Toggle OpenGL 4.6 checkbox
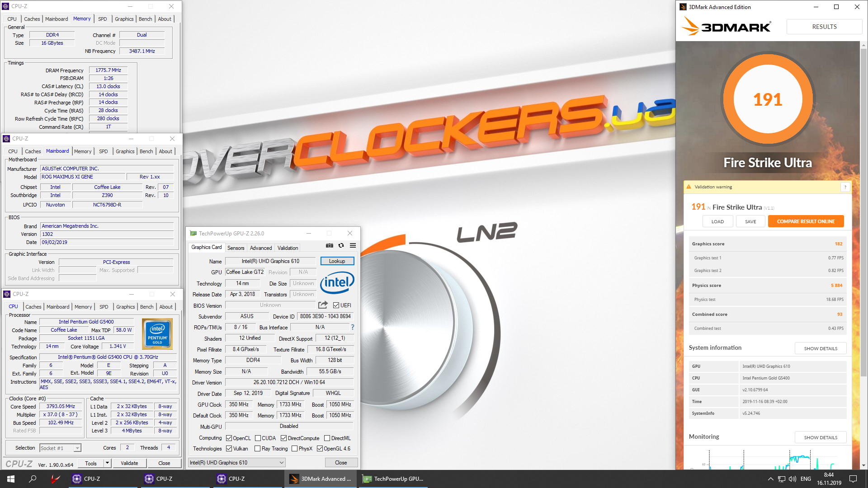Image resolution: width=868 pixels, height=488 pixels. 320,449
